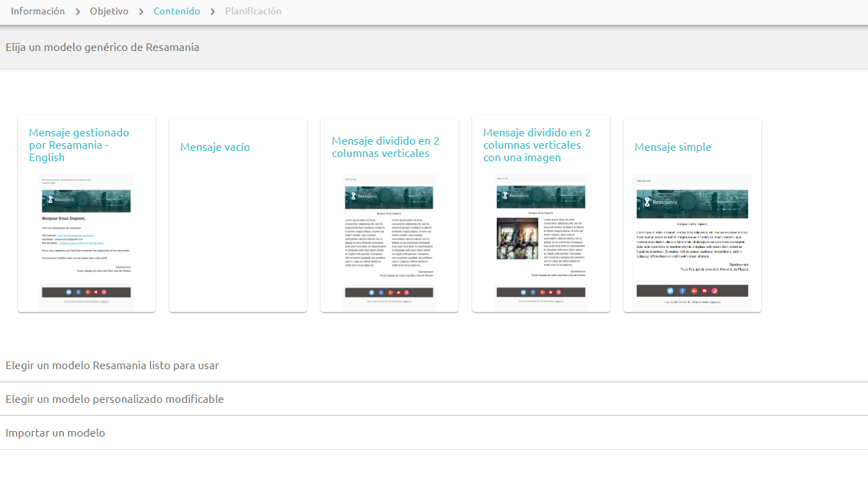868x480 pixels.
Task: Click Twitter icon in Mensaje simple preview
Action: click(x=670, y=291)
